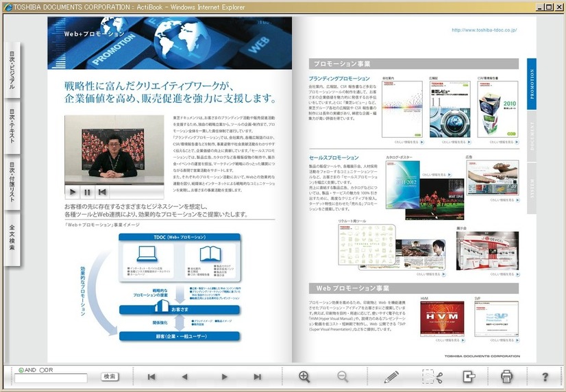Switch to the PROMOTION page tab
Image resolution: width=566 pixels, height=392 pixels.
(532, 84)
